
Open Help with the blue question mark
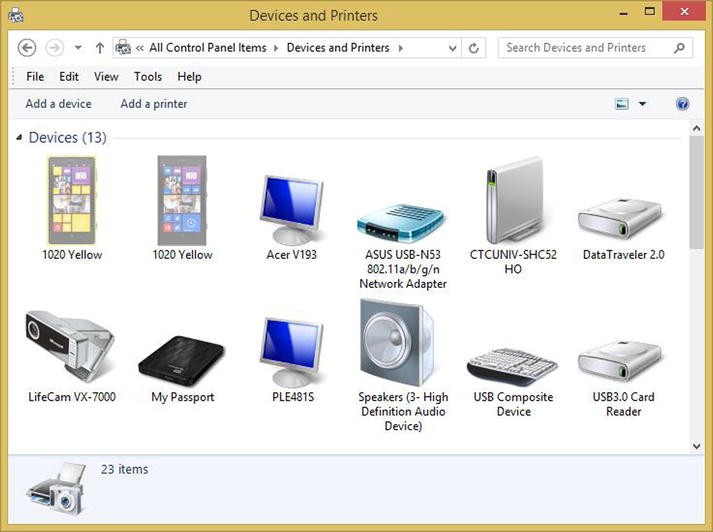click(682, 104)
